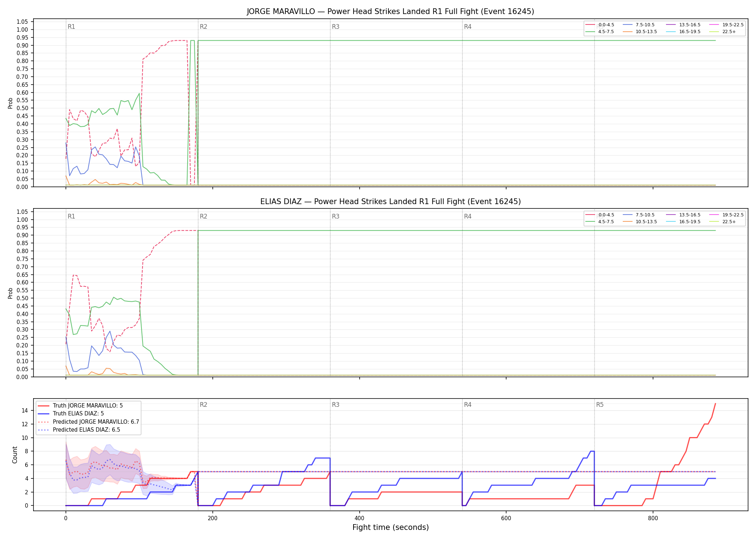Image resolution: width=756 pixels, height=540 pixels.
Task: Click the ELIAS DIAZ chart title
Action: [x=390, y=202]
